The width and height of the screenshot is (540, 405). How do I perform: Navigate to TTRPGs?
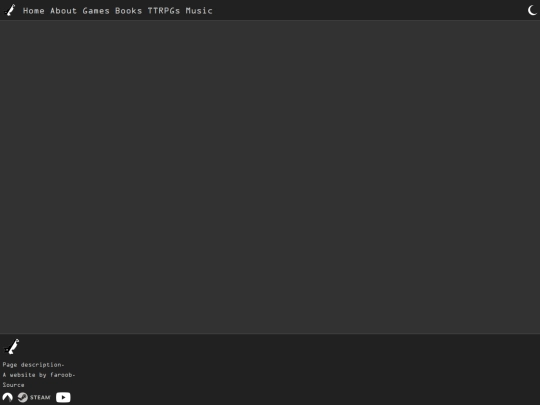click(164, 11)
